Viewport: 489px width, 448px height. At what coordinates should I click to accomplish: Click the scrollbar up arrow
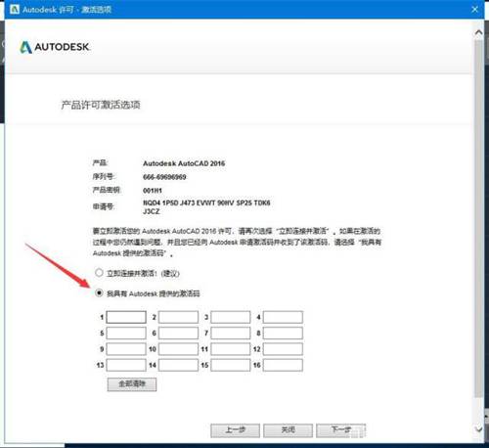pyautogui.click(x=478, y=32)
